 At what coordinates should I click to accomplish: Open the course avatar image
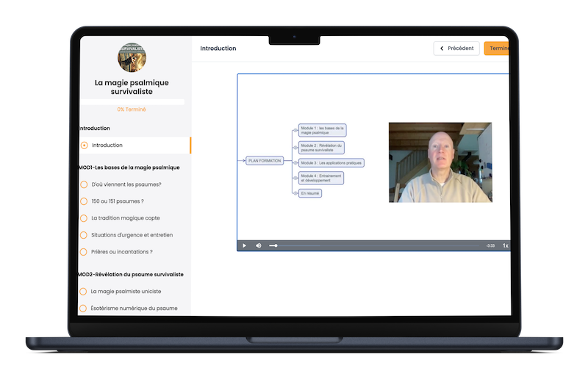132,57
